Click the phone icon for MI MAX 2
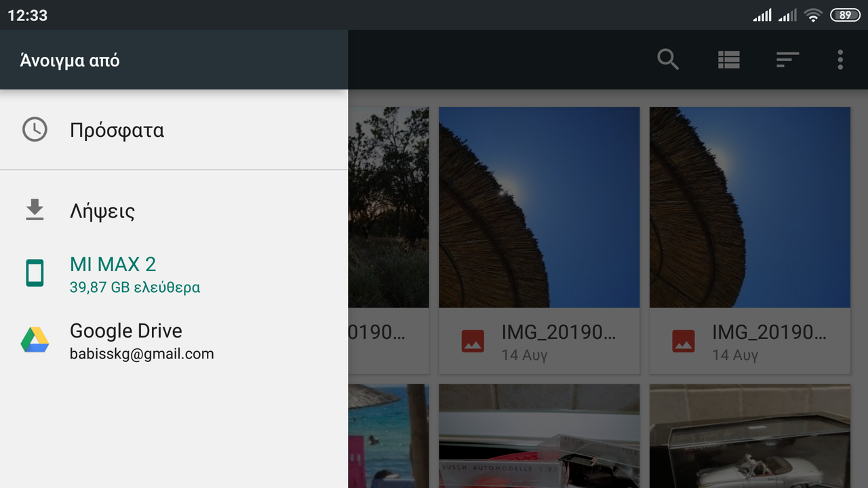 tap(35, 273)
